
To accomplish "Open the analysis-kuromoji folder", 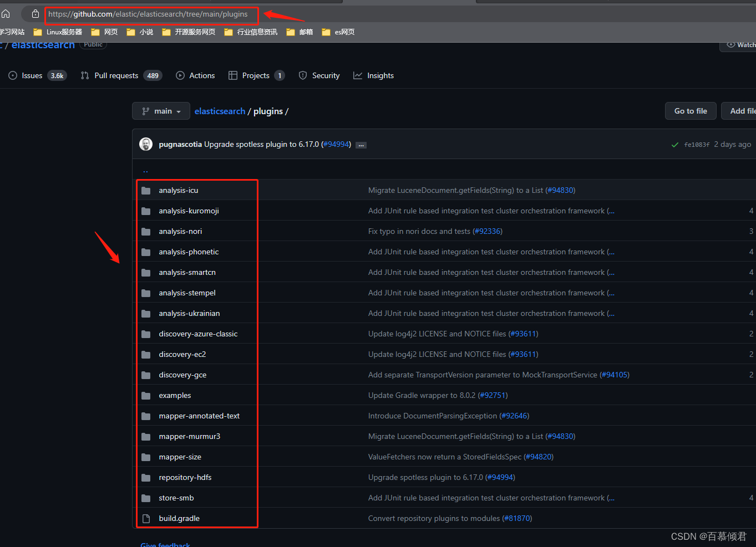I will click(x=189, y=211).
